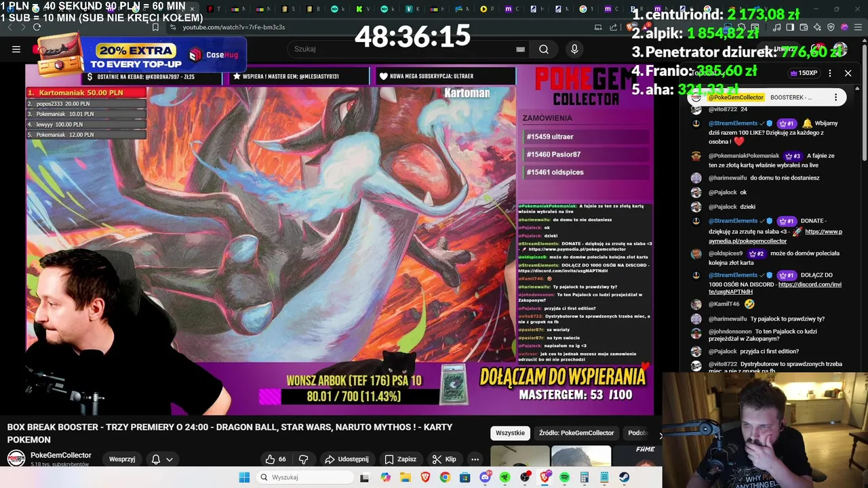The image size is (868, 488).
Task: Click the Udostępnij share button
Action: [x=346, y=459]
